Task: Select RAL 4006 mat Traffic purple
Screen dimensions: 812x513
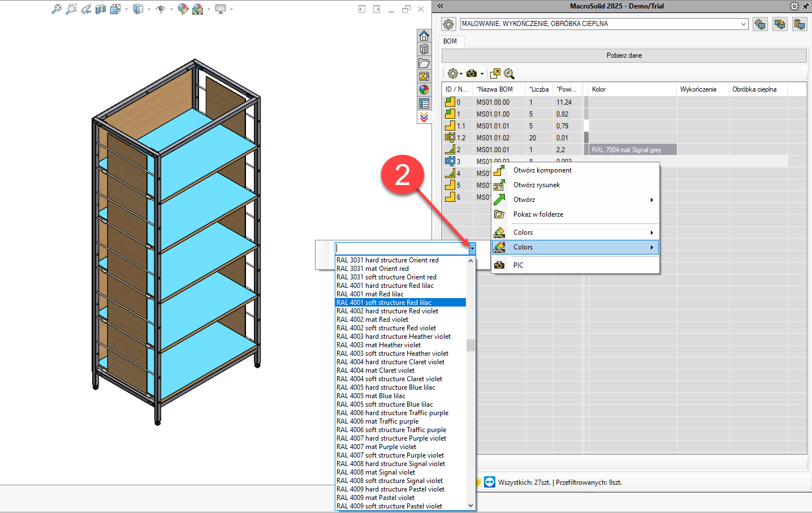Action: coord(401,421)
